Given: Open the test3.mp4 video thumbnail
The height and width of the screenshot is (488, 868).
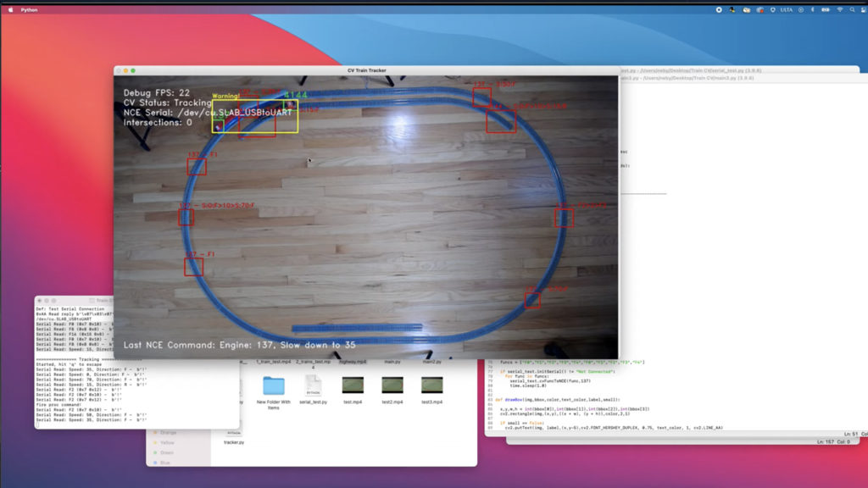Looking at the screenshot, I should point(431,383).
